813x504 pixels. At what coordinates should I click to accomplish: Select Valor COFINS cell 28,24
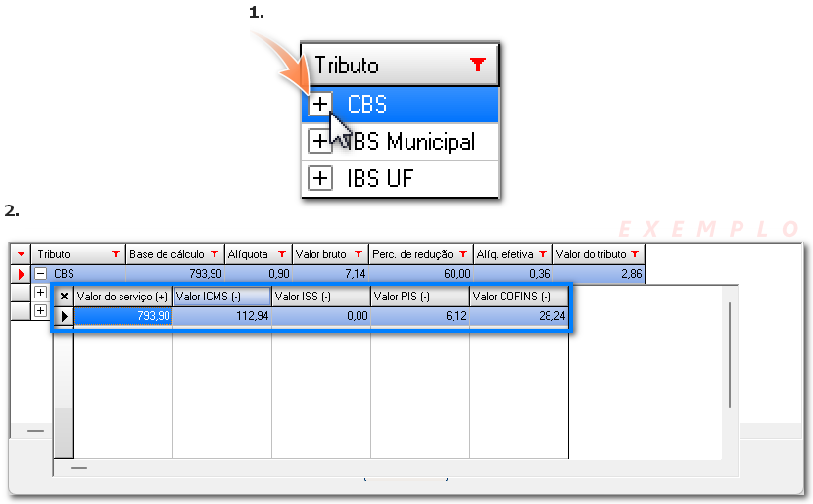(x=519, y=316)
